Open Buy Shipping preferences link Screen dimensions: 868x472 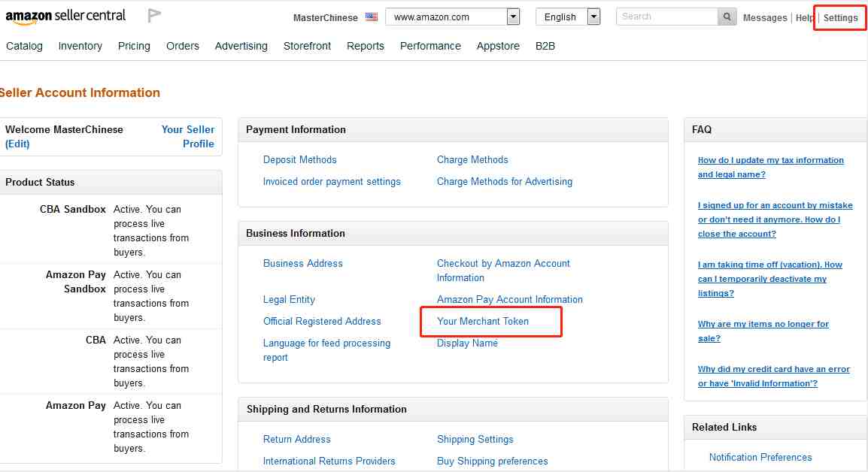point(492,461)
